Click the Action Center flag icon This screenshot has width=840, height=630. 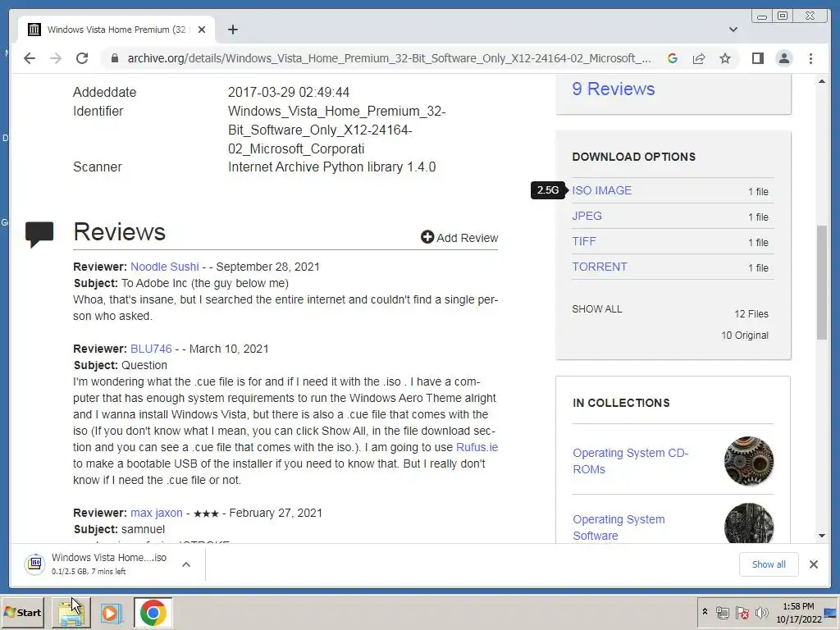click(742, 613)
